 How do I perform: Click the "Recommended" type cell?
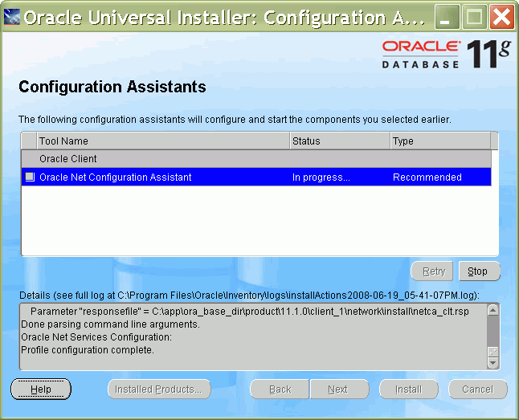coord(427,177)
